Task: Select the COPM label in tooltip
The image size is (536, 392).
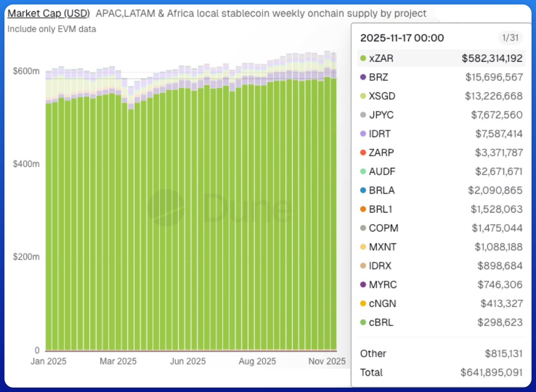Action: click(x=384, y=228)
